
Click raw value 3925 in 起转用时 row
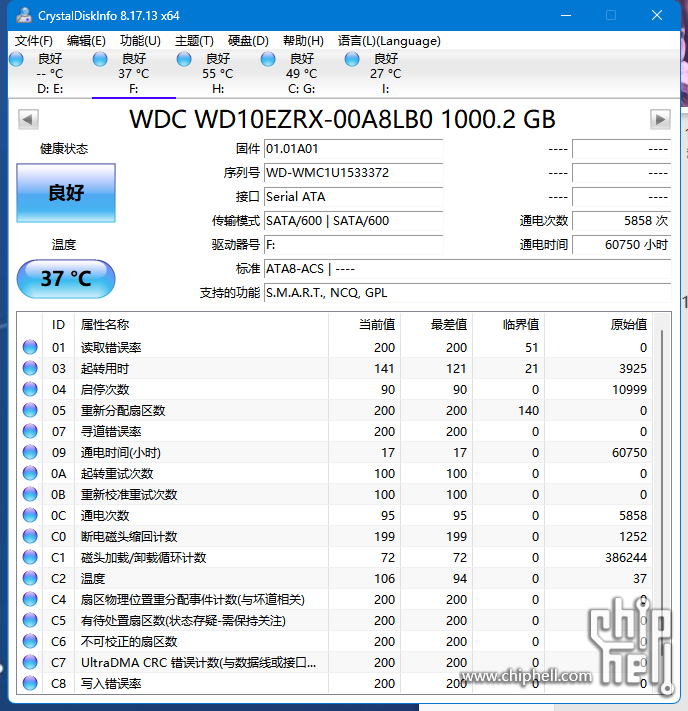tap(633, 368)
